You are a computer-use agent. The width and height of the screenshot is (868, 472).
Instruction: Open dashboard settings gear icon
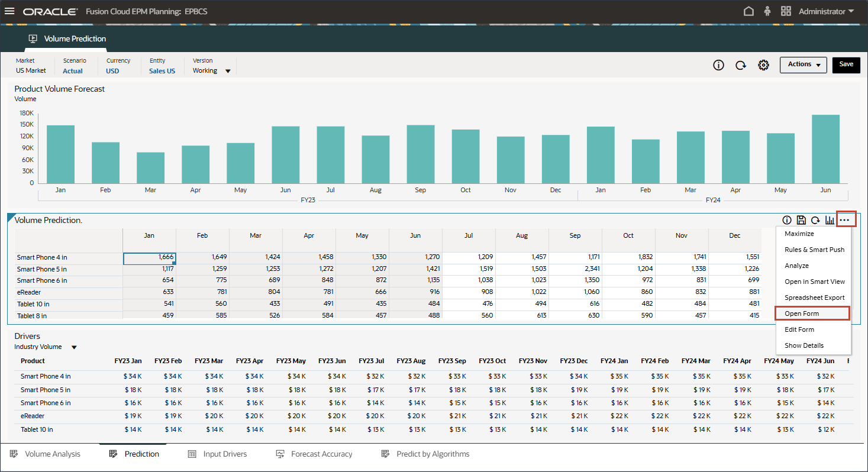click(x=763, y=65)
